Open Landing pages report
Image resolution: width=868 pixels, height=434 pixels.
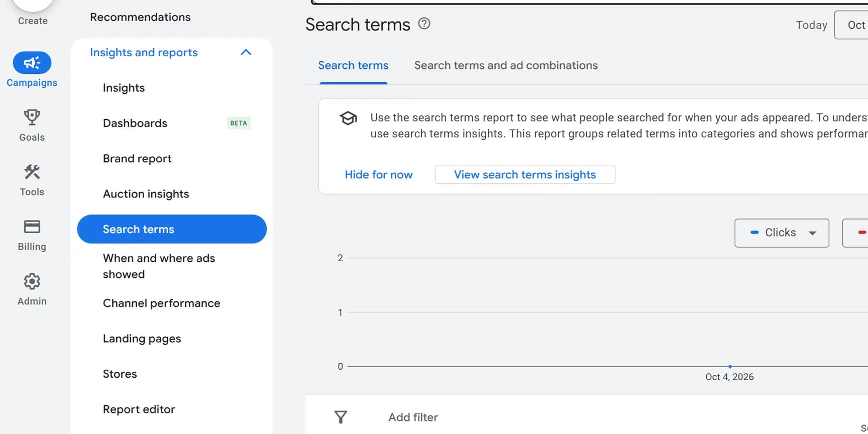point(142,339)
